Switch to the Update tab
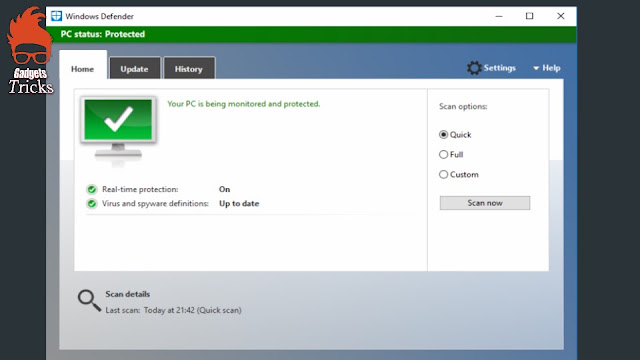 pos(134,69)
